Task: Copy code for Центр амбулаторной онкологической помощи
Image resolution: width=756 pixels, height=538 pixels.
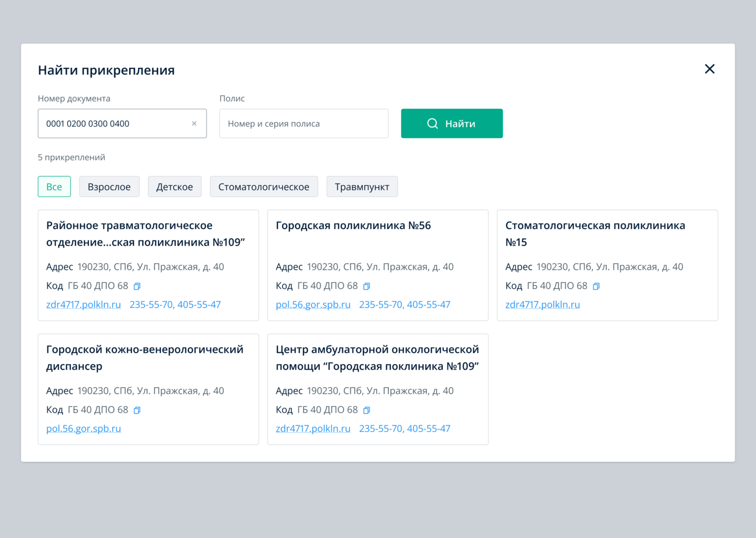Action: pyautogui.click(x=367, y=410)
